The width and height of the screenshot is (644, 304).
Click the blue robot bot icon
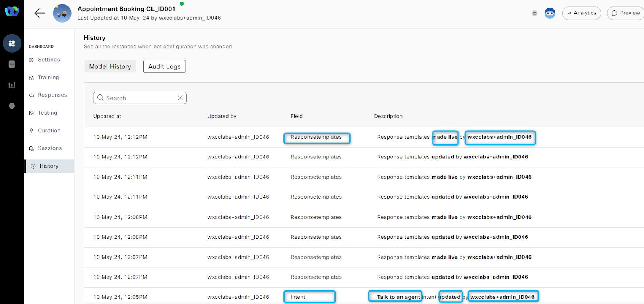(x=550, y=13)
